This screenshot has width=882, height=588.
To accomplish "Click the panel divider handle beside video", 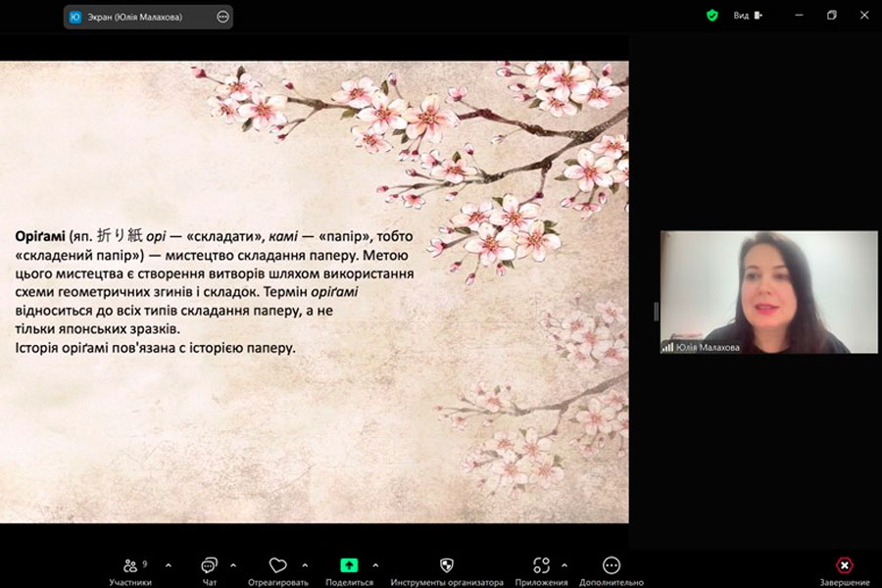I will click(656, 312).
